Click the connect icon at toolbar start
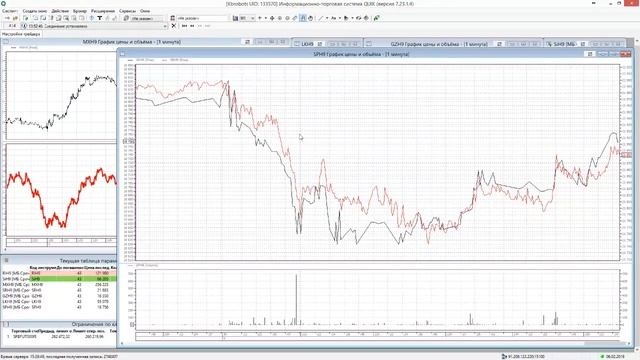640x360 pixels. [7, 18]
